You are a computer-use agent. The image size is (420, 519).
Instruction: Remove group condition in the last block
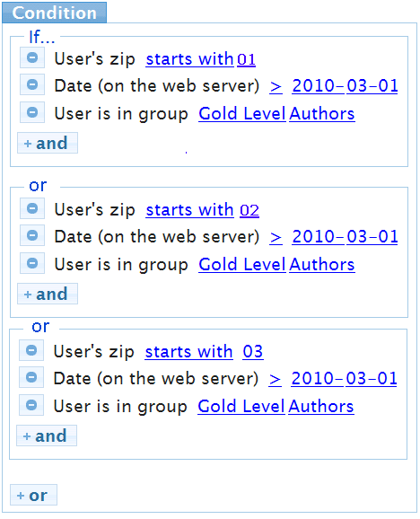(31, 405)
